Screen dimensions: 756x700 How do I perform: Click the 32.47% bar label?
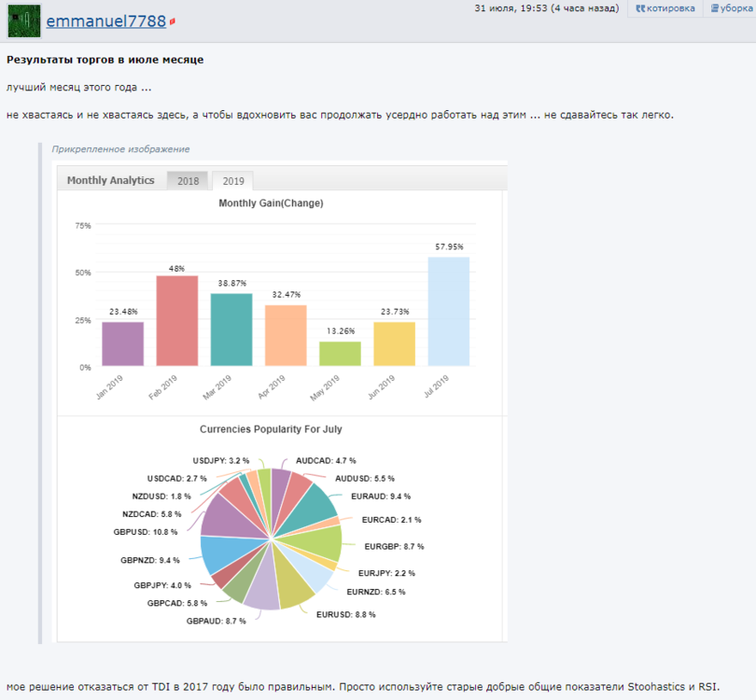287,295
